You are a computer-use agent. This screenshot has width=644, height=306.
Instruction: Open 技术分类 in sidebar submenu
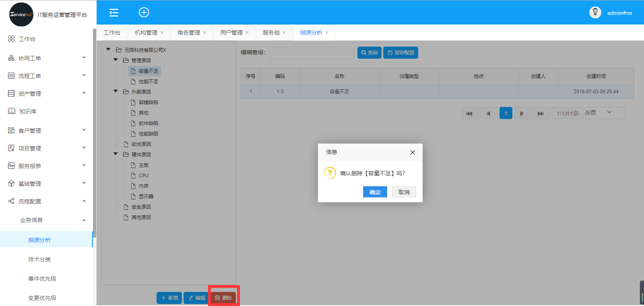(39, 259)
